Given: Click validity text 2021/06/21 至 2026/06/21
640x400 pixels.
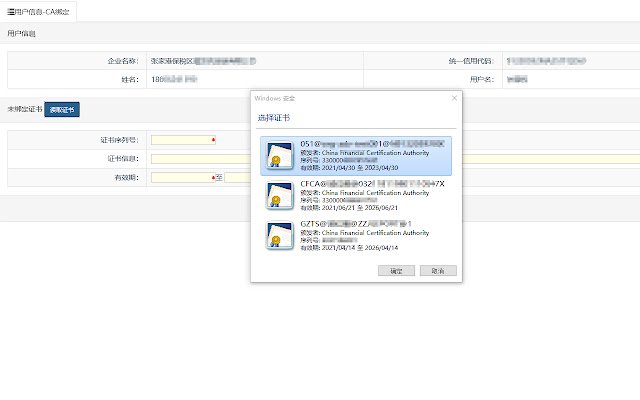Looking at the screenshot, I should (x=360, y=208).
